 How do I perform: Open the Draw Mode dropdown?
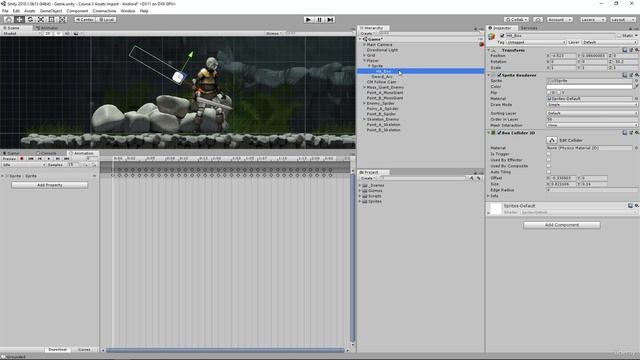click(x=592, y=104)
